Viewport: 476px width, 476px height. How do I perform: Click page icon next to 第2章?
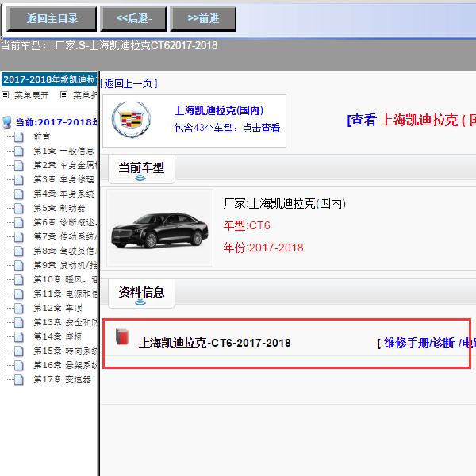(19, 165)
